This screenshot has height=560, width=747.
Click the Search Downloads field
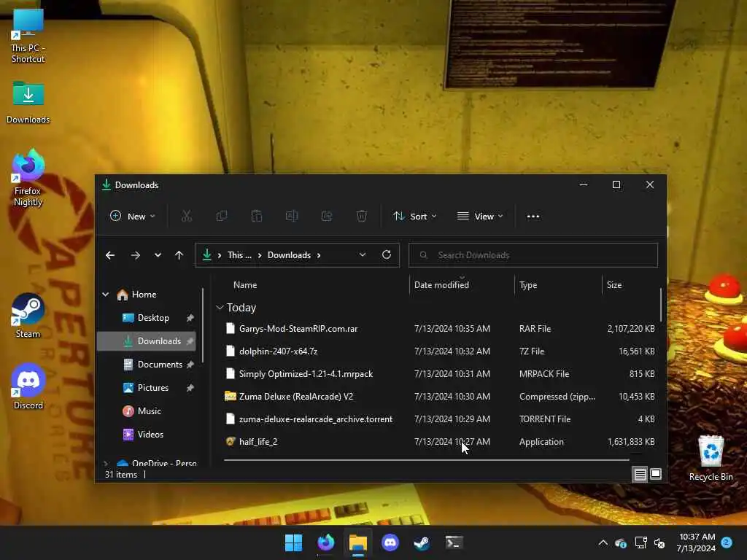click(533, 255)
